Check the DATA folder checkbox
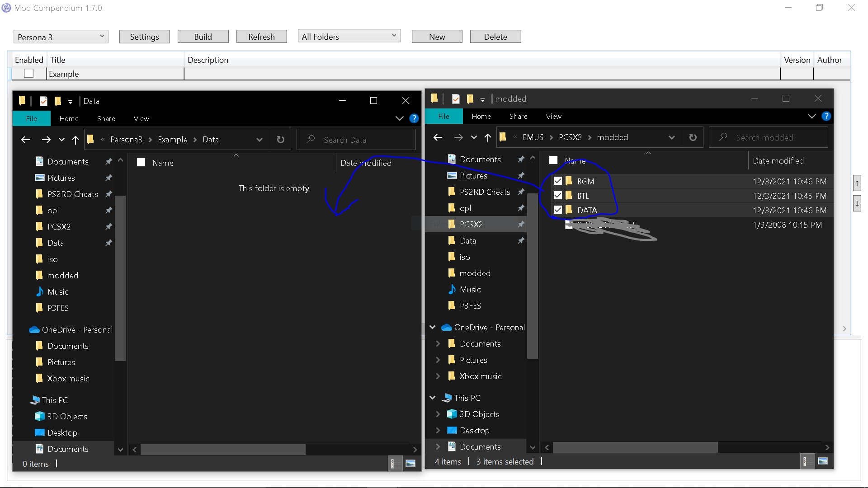This screenshot has width=868, height=488. (557, 210)
